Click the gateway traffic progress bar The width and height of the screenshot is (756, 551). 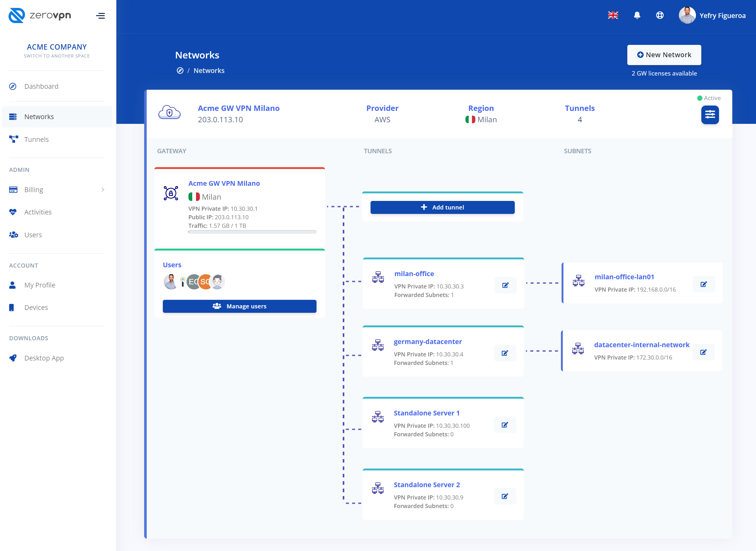coord(252,232)
